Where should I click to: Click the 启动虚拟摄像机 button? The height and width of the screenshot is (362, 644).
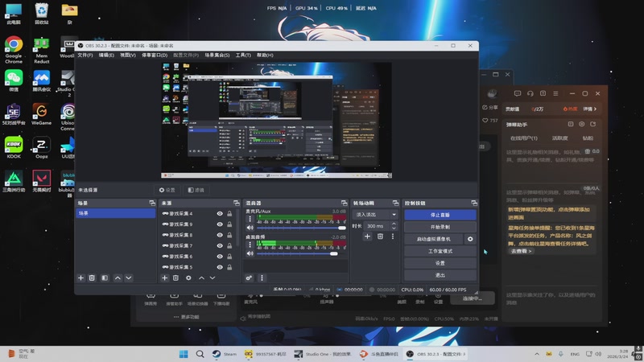click(433, 239)
